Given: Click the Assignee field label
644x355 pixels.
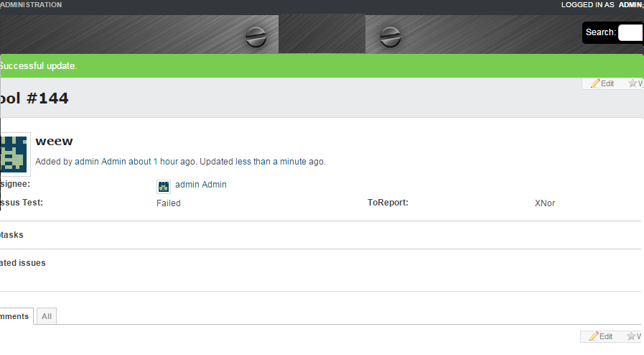Looking at the screenshot, I should coord(15,184).
